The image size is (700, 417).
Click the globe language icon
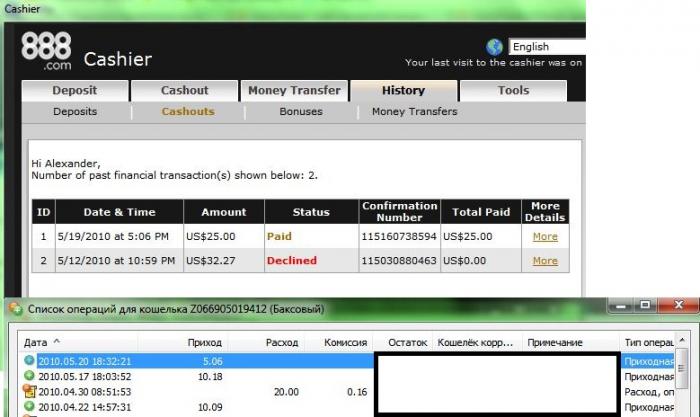coord(494,46)
